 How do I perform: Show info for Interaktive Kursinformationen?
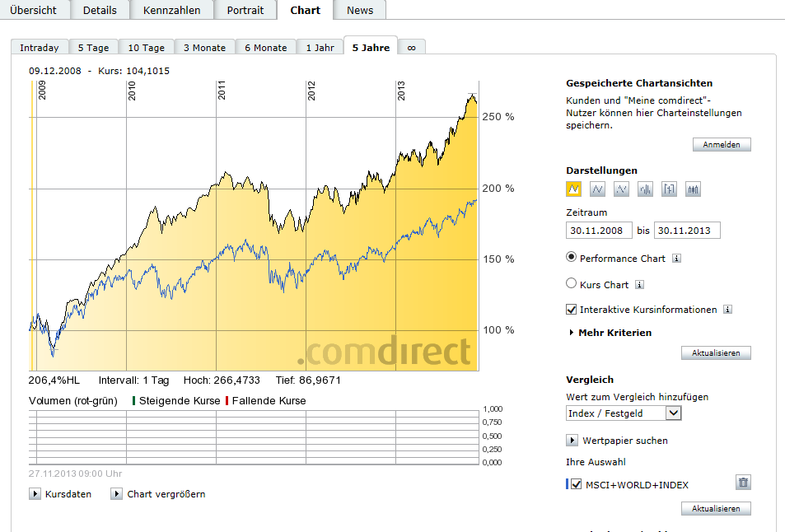click(727, 310)
